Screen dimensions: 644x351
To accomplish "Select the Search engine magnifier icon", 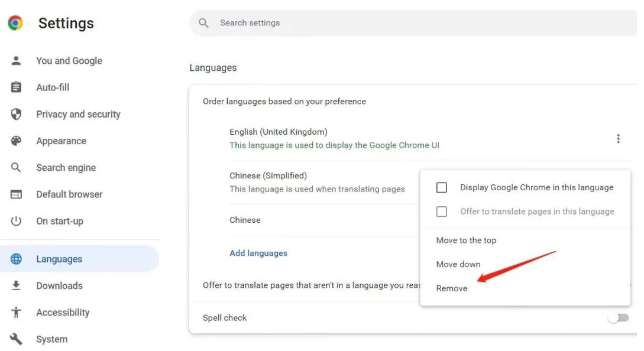I will pos(15,167).
